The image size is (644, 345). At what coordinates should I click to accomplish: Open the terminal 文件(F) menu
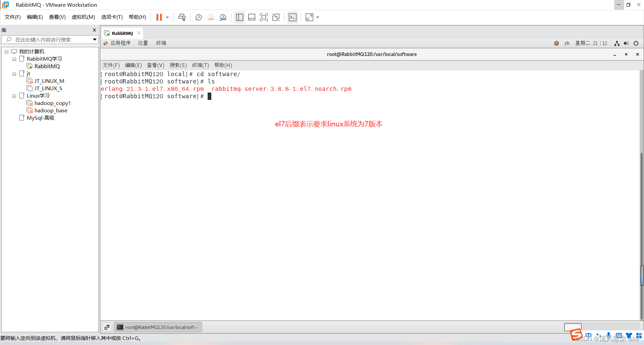point(111,65)
